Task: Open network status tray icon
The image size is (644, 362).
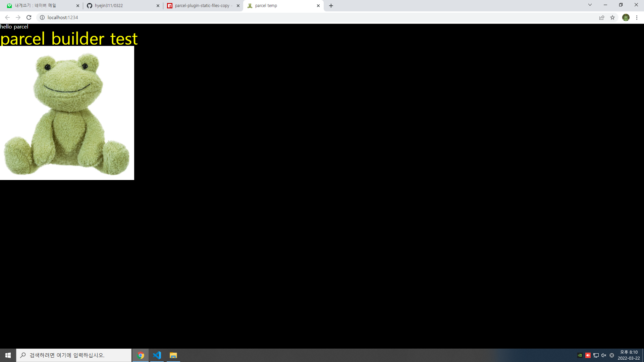Action: [596, 355]
